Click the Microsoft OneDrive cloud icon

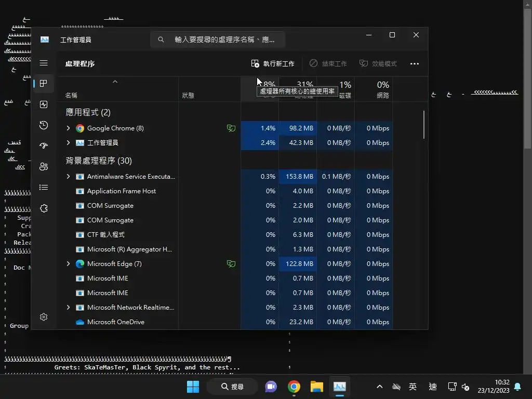[79, 322]
